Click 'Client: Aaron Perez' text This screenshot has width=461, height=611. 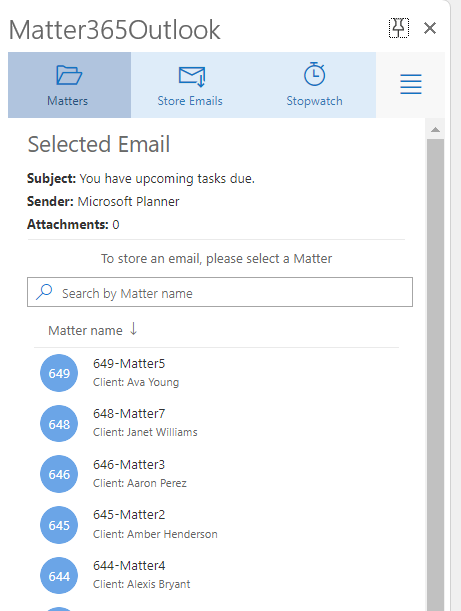pyautogui.click(x=140, y=483)
